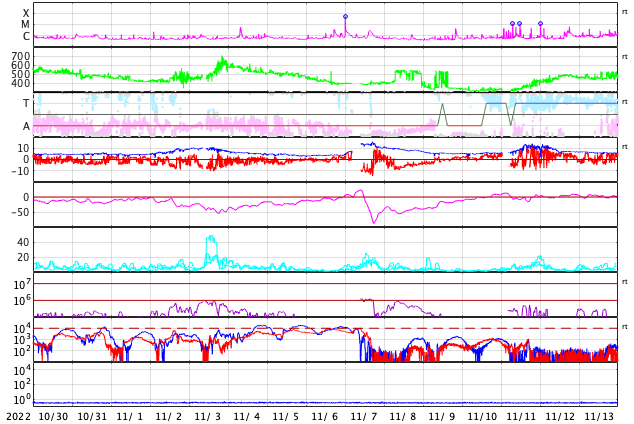Click the '400' solar wind speed axis label
Image resolution: width=634 pixels, height=424 pixels.
tap(21, 83)
